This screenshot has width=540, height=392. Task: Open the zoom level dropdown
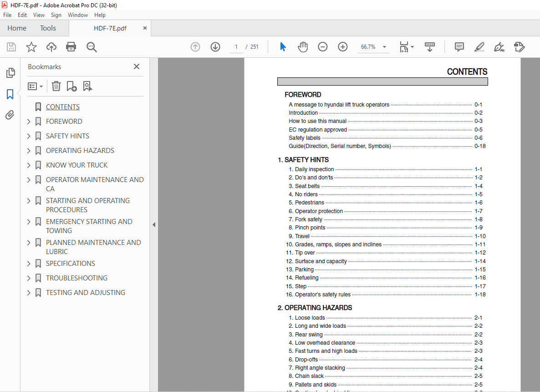(x=384, y=47)
